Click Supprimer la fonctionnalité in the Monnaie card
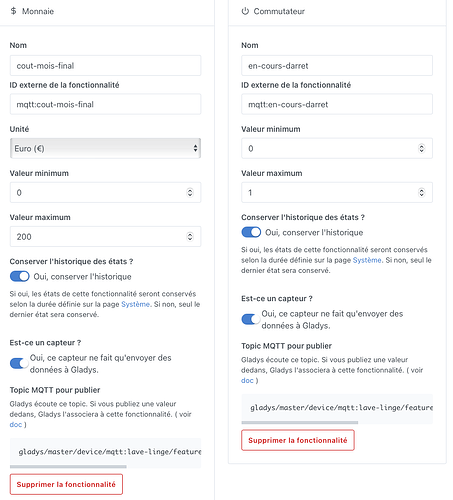453x500 pixels. [x=66, y=484]
